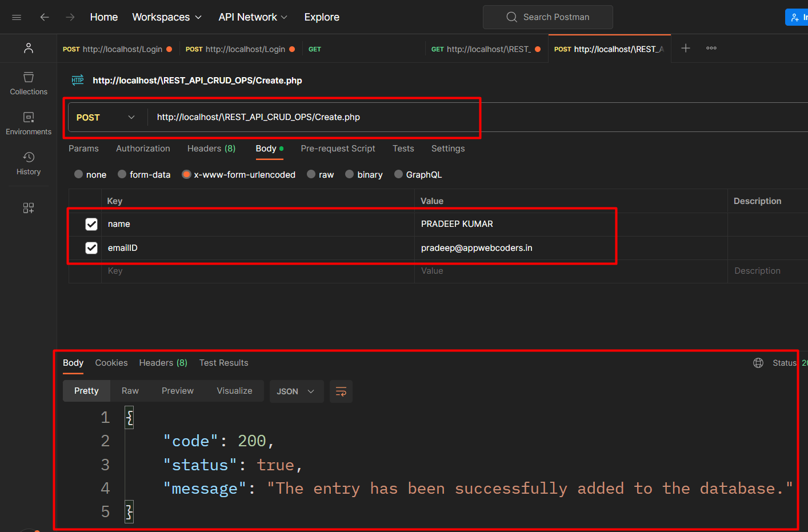The image size is (808, 532).
Task: Click the configure workspace sidebar icon
Action: tap(29, 208)
